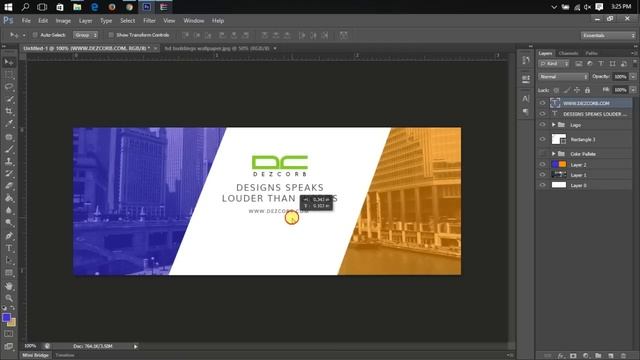Expand the Color Pallete group
The width and height of the screenshot is (640, 360).
(x=553, y=154)
